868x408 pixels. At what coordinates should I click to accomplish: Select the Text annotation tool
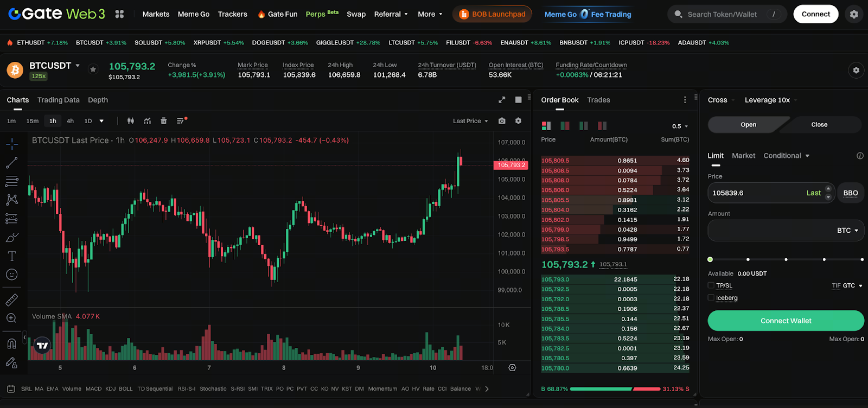[12, 256]
